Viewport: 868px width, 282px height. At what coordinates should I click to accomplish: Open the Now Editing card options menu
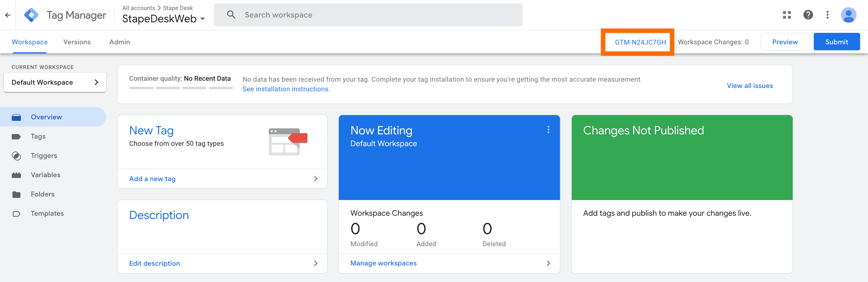tap(548, 130)
